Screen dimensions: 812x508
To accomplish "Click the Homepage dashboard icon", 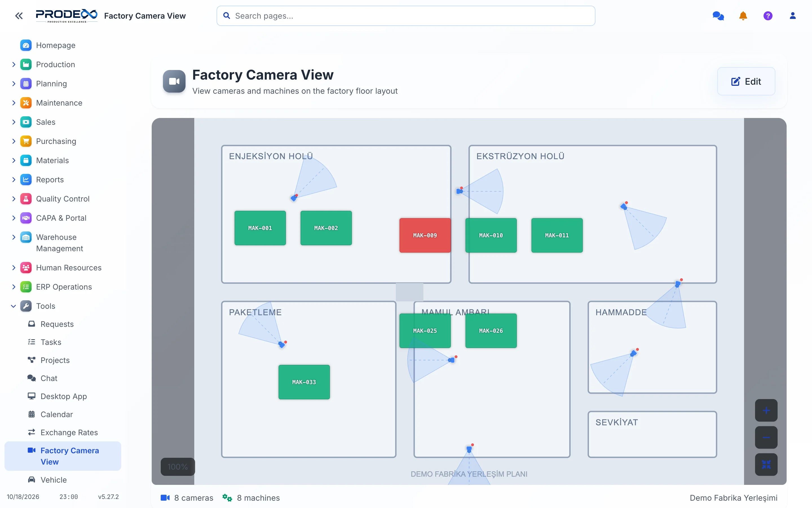I will [x=26, y=45].
